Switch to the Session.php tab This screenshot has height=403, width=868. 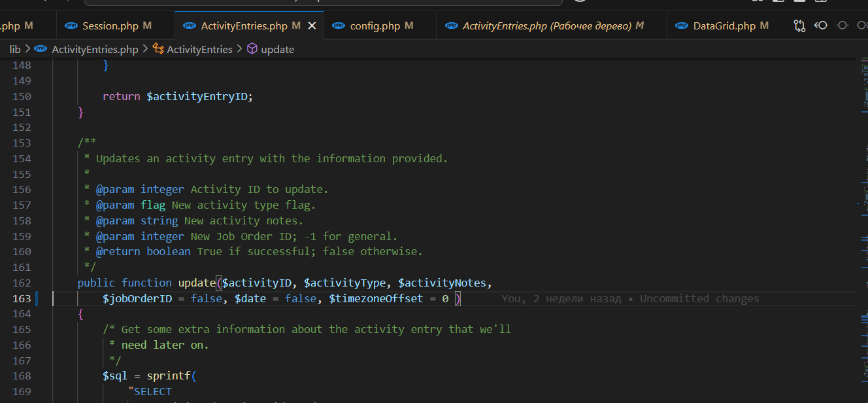110,26
